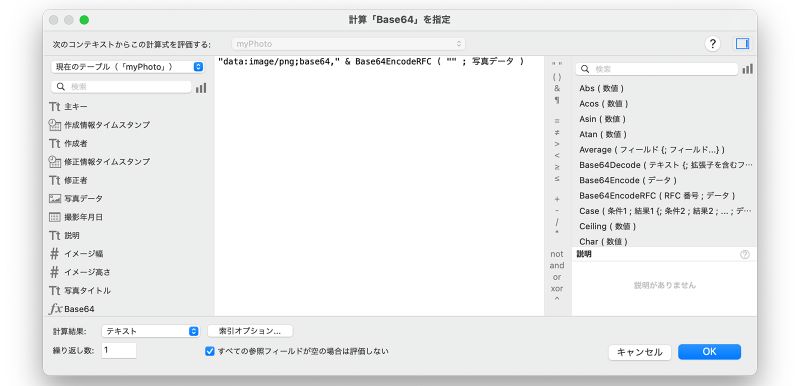Insert the * multiplication operator
This screenshot has height=386, width=800.
(557, 233)
